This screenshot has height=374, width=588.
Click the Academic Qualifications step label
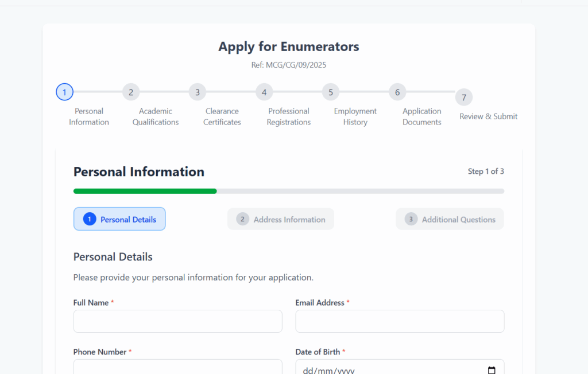point(155,116)
